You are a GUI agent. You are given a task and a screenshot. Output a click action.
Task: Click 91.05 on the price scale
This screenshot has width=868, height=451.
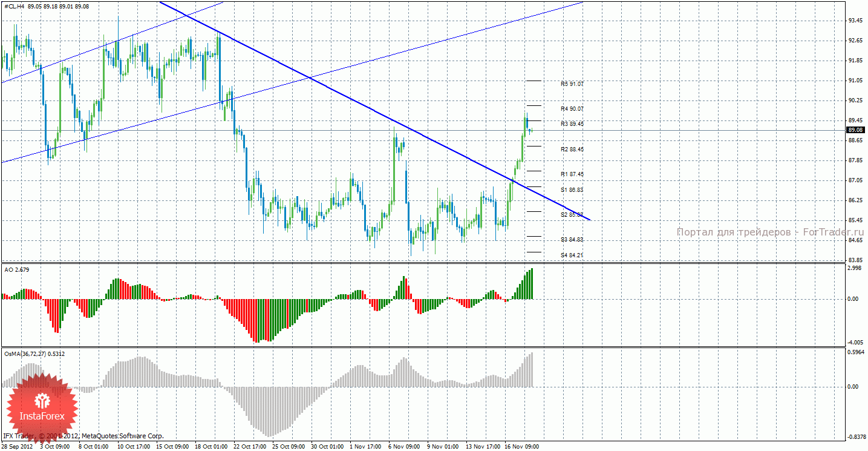coord(856,80)
